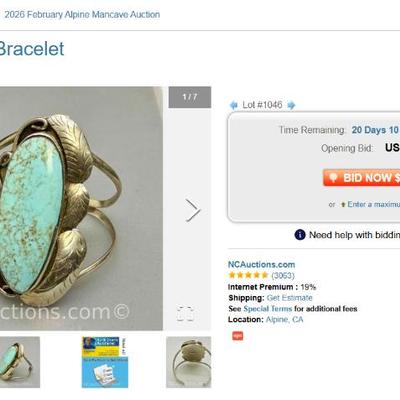Select the blue auction flyer thumbnail
The width and height of the screenshot is (400, 400).
pos(105,362)
